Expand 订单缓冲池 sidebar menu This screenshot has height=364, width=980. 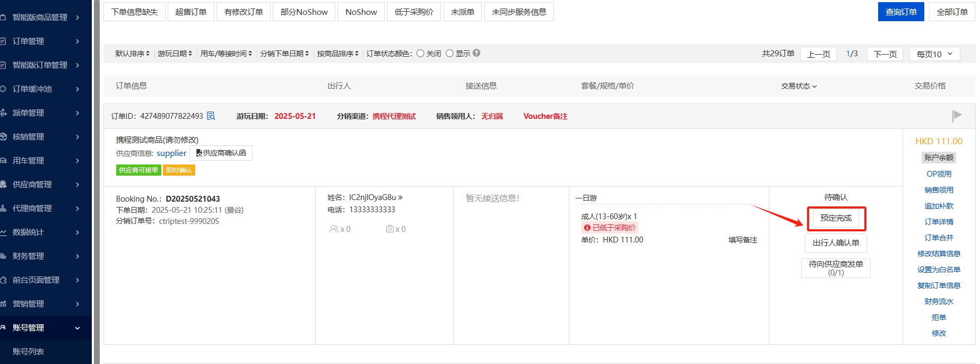pyautogui.click(x=46, y=89)
